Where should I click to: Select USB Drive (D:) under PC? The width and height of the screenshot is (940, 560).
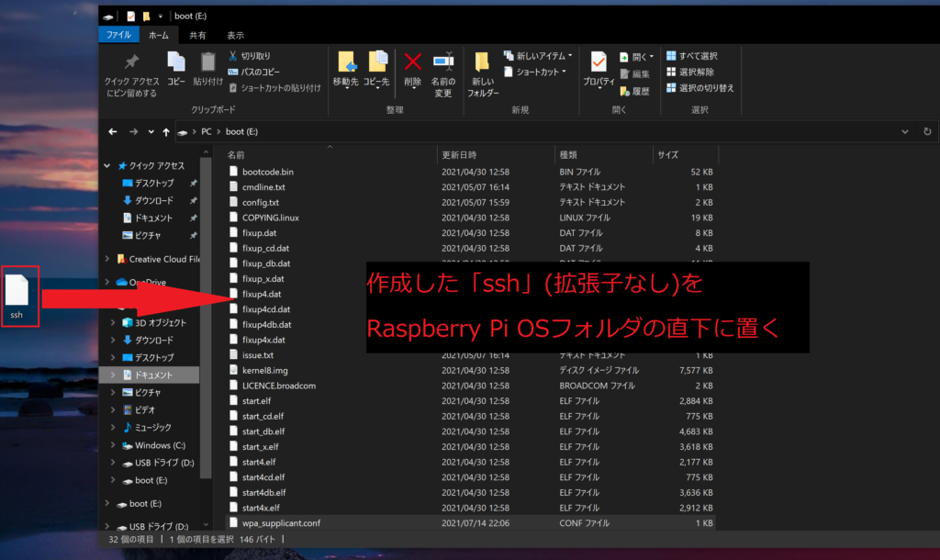pyautogui.click(x=158, y=463)
